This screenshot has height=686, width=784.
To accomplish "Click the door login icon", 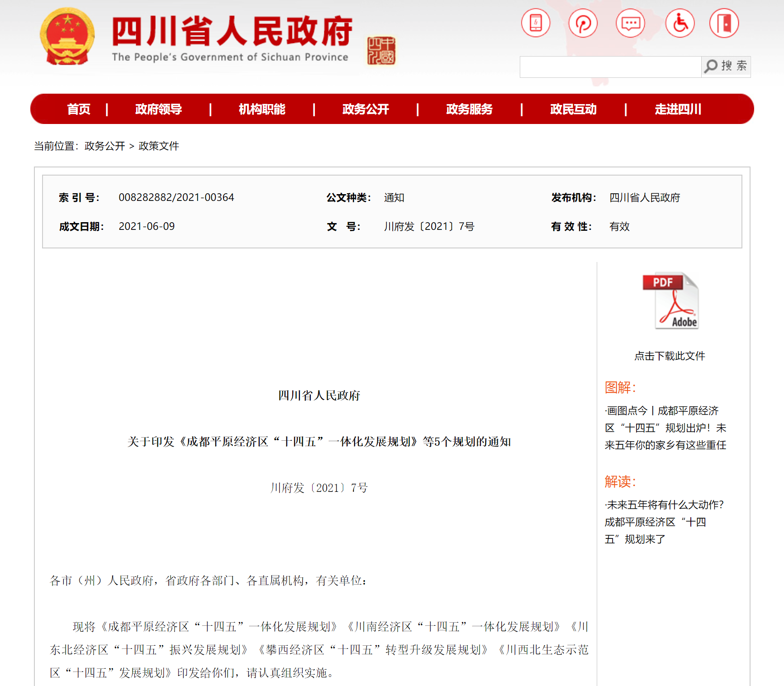I will (724, 23).
